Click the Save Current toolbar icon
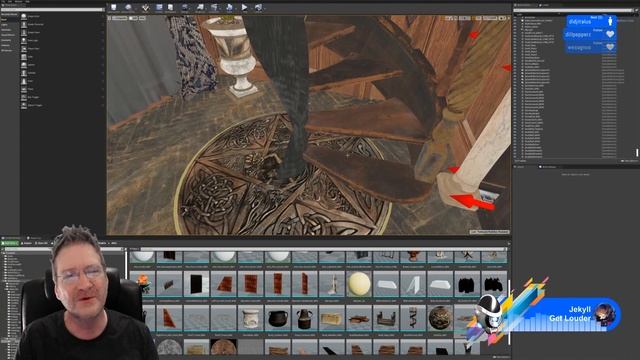Screen dimensions: 640x360 [113, 7]
